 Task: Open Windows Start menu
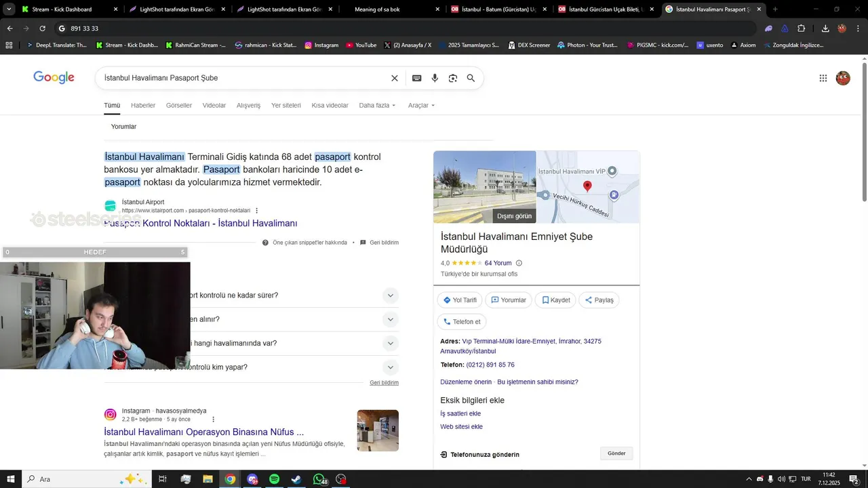click(x=10, y=479)
